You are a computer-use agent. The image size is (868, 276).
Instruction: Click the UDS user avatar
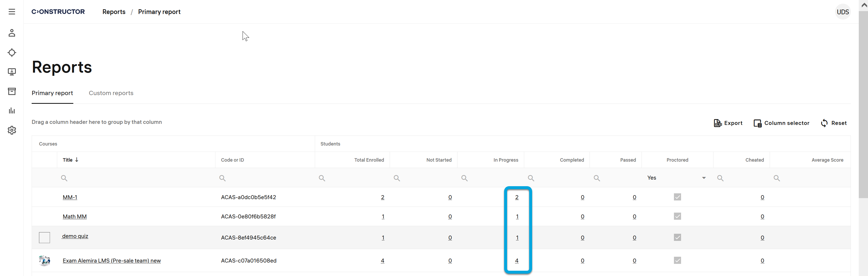pos(842,12)
